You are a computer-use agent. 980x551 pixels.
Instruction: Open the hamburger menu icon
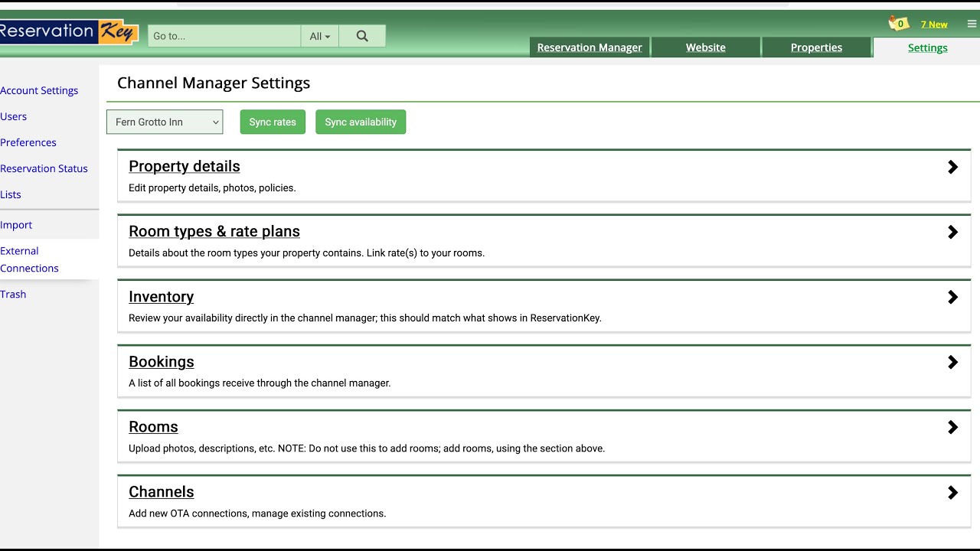(x=972, y=24)
